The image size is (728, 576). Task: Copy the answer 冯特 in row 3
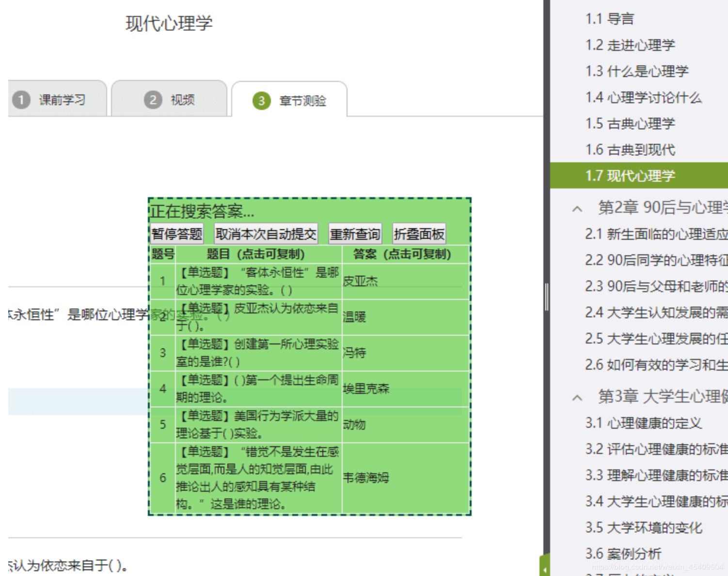354,353
